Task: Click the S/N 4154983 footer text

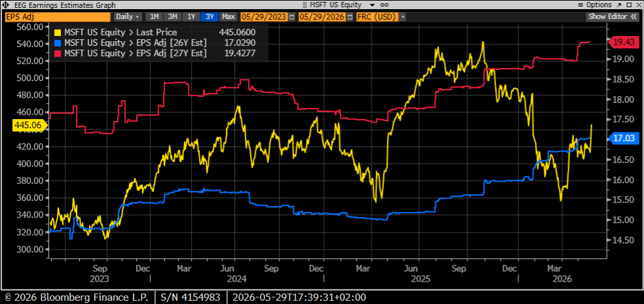Action: [x=191, y=297]
